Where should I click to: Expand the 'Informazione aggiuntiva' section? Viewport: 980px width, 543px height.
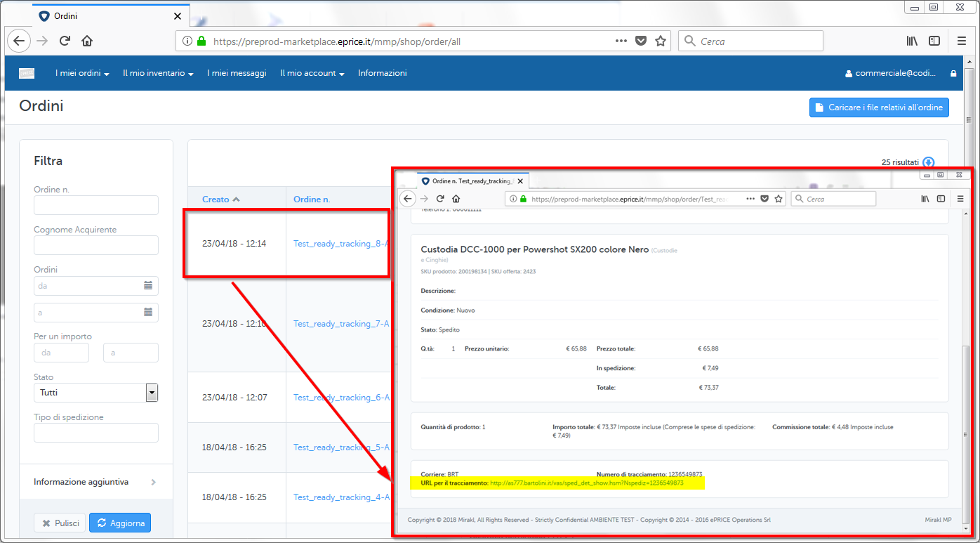tap(95, 482)
